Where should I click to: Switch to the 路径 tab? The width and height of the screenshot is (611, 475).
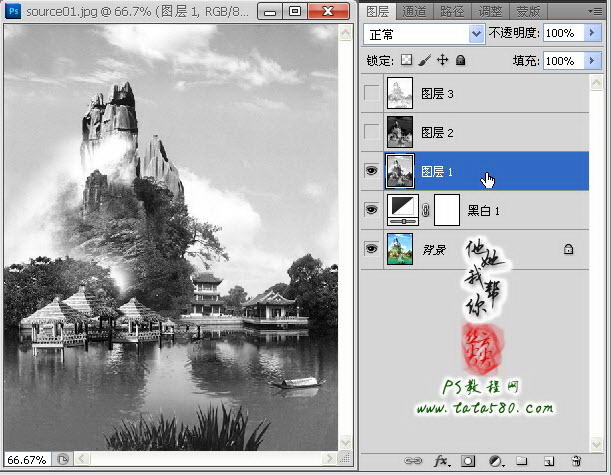452,12
